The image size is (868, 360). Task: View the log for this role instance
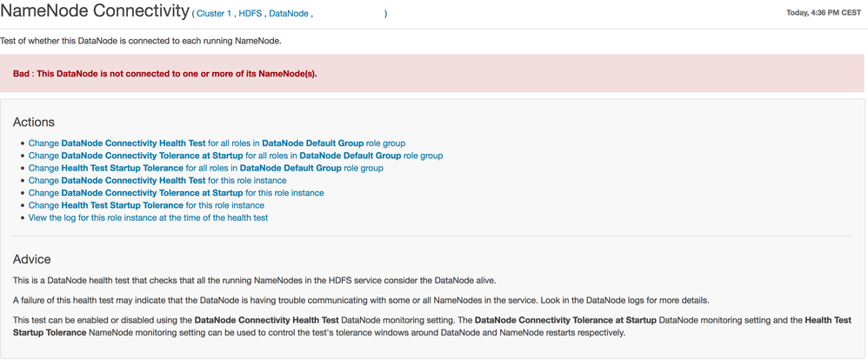pyautogui.click(x=148, y=217)
